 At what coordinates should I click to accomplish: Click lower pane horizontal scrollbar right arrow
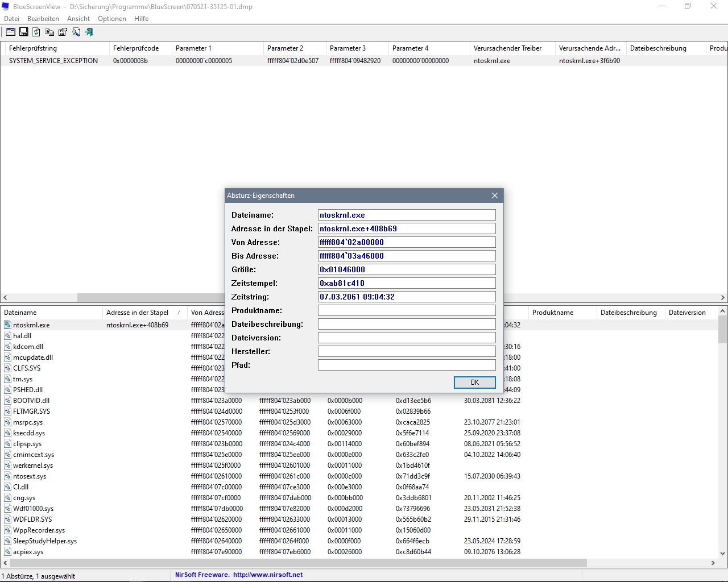[713, 563]
